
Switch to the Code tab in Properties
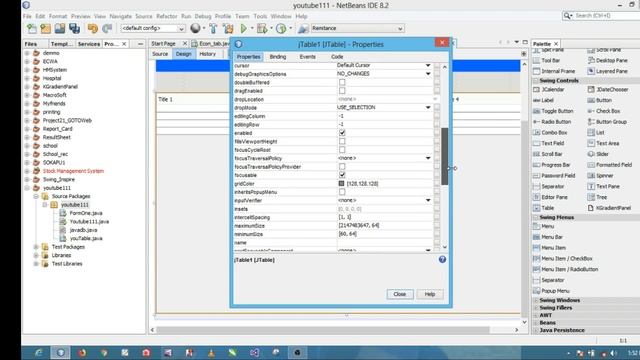(337, 57)
